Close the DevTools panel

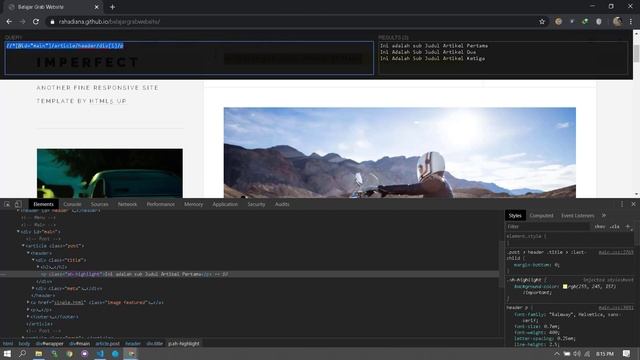tap(633, 204)
